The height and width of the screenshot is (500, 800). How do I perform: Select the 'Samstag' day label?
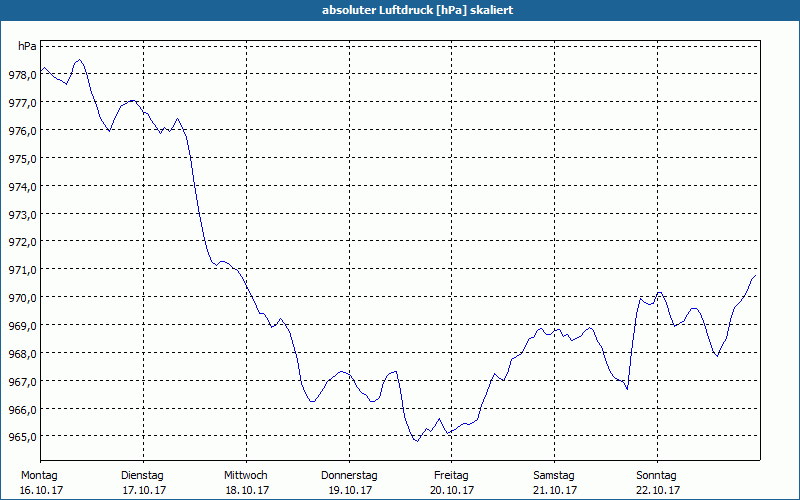click(x=554, y=476)
